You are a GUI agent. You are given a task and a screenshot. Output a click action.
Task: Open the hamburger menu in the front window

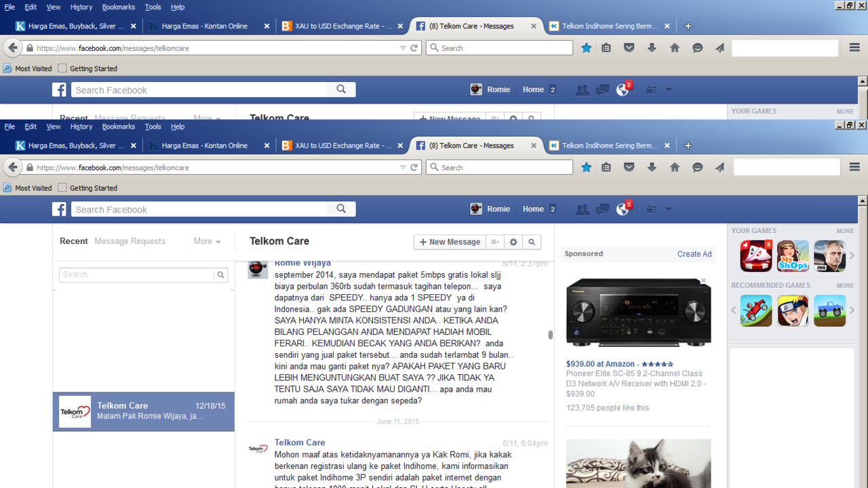tap(854, 167)
